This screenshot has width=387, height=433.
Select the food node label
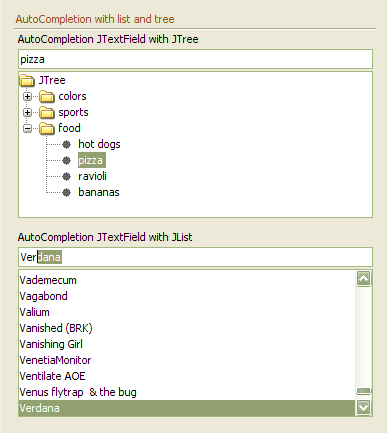pyautogui.click(x=69, y=128)
